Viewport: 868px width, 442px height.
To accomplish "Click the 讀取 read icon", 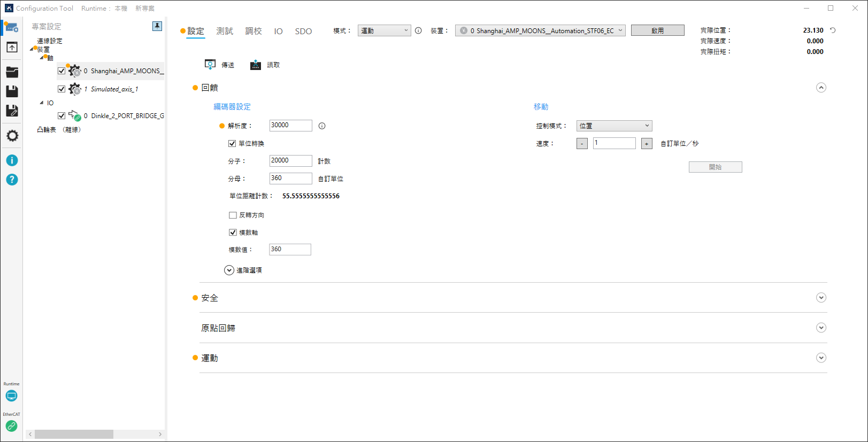I will [256, 65].
